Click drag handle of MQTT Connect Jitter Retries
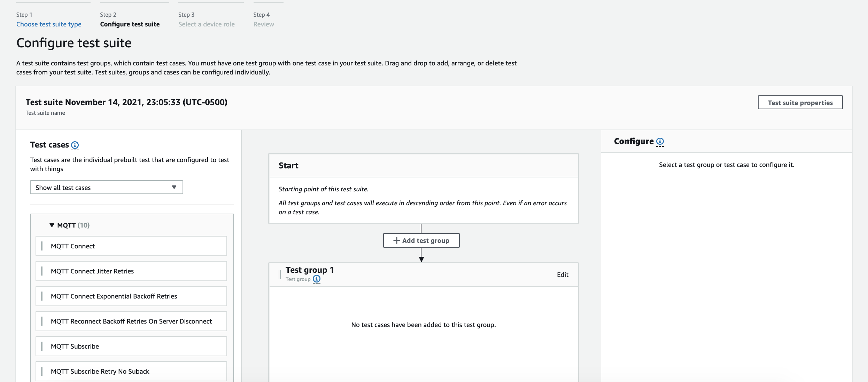 click(x=42, y=271)
